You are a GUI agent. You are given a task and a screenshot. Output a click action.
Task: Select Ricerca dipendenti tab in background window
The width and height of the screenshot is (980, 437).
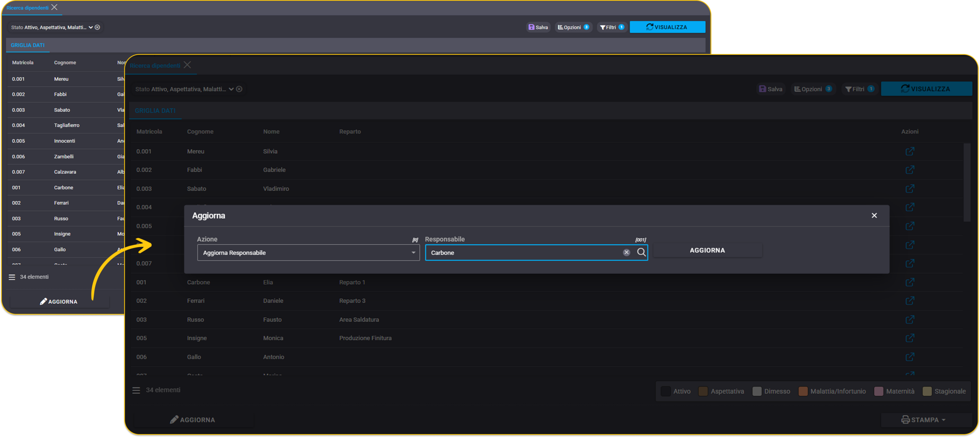click(28, 8)
